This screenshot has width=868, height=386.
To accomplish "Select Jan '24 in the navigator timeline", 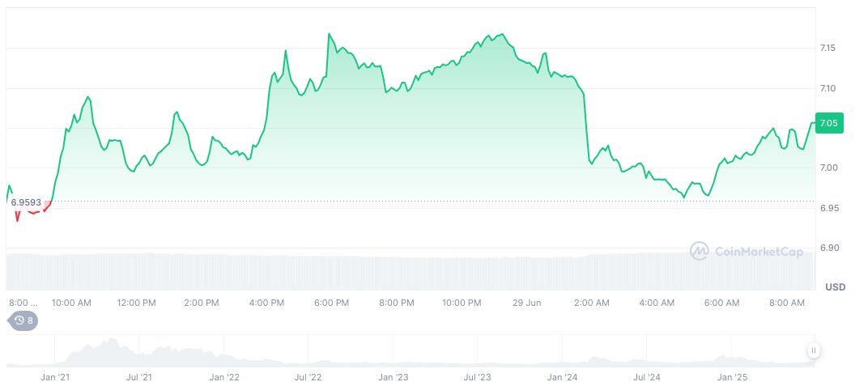I will coord(562,376).
